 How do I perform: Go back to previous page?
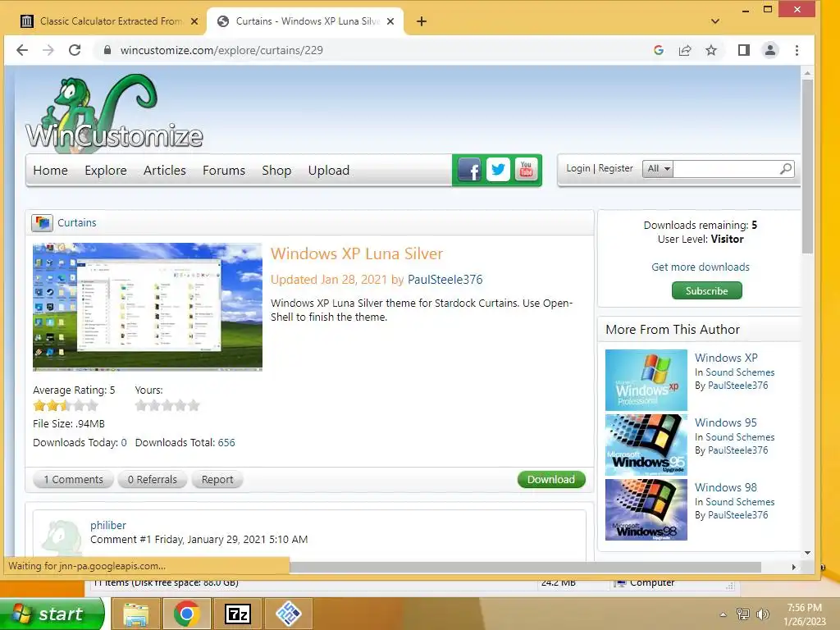[22, 50]
